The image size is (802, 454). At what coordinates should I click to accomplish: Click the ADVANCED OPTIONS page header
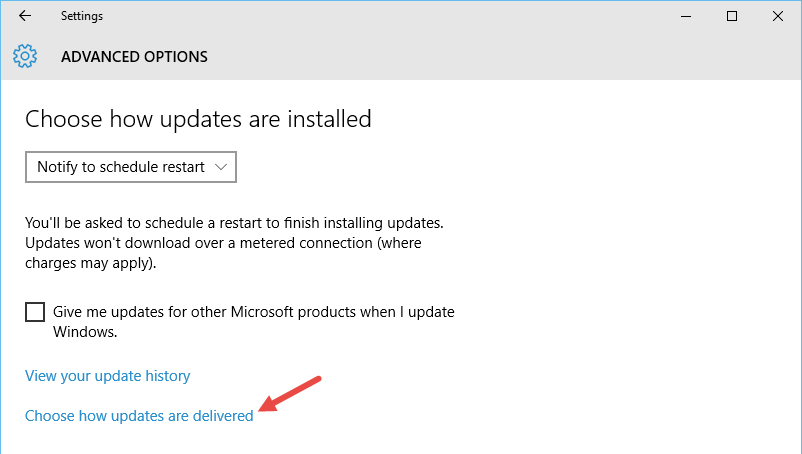tap(134, 57)
